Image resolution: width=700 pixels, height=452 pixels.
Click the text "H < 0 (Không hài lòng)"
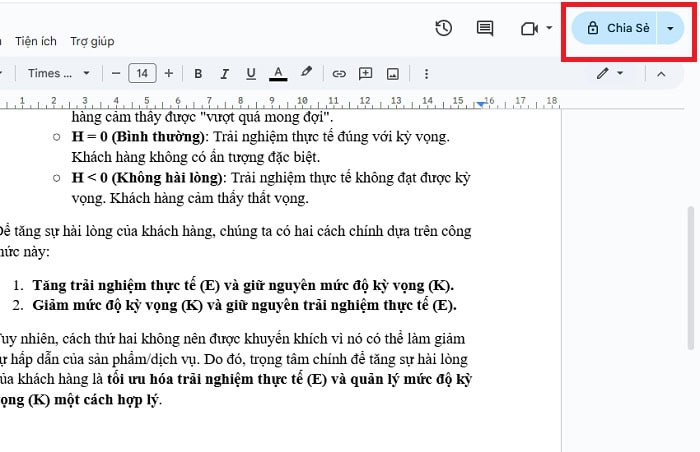147,178
